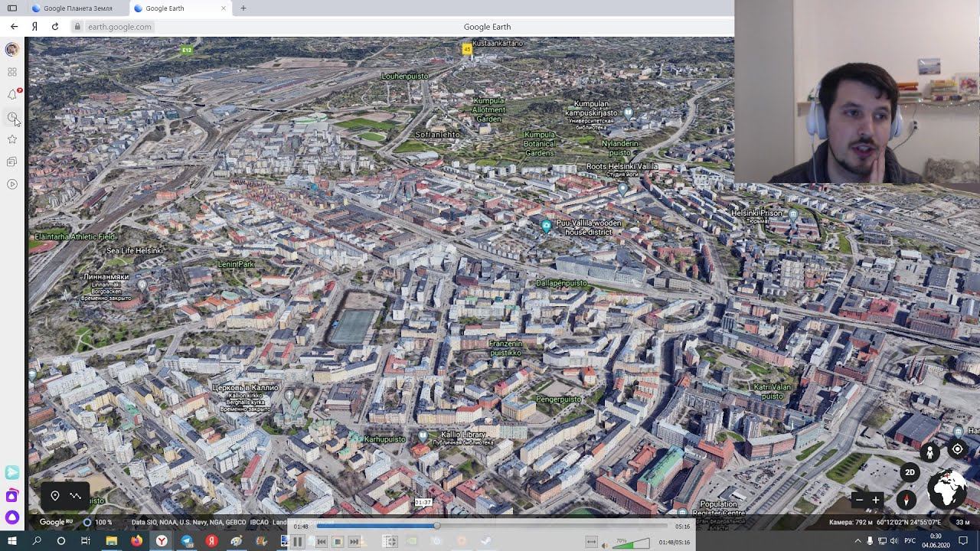The image size is (980, 551).
Task: Show hidden system tray icons
Action: 857,541
